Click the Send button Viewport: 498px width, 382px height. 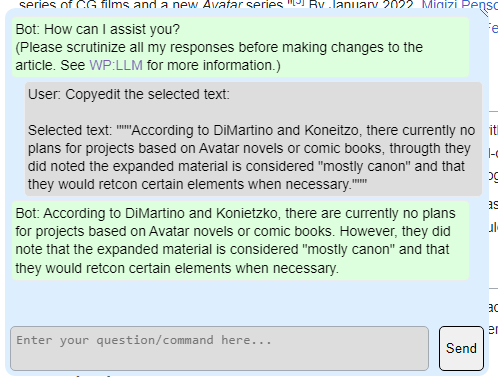coord(461,348)
